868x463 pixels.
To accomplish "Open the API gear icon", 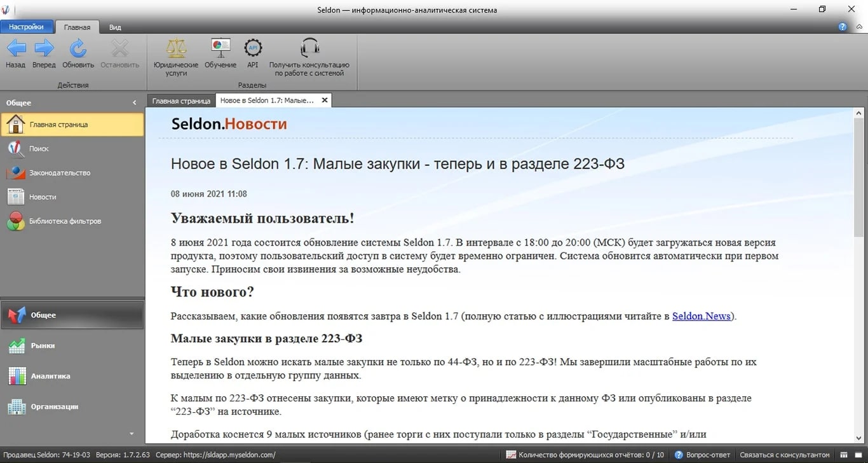I will click(x=253, y=48).
